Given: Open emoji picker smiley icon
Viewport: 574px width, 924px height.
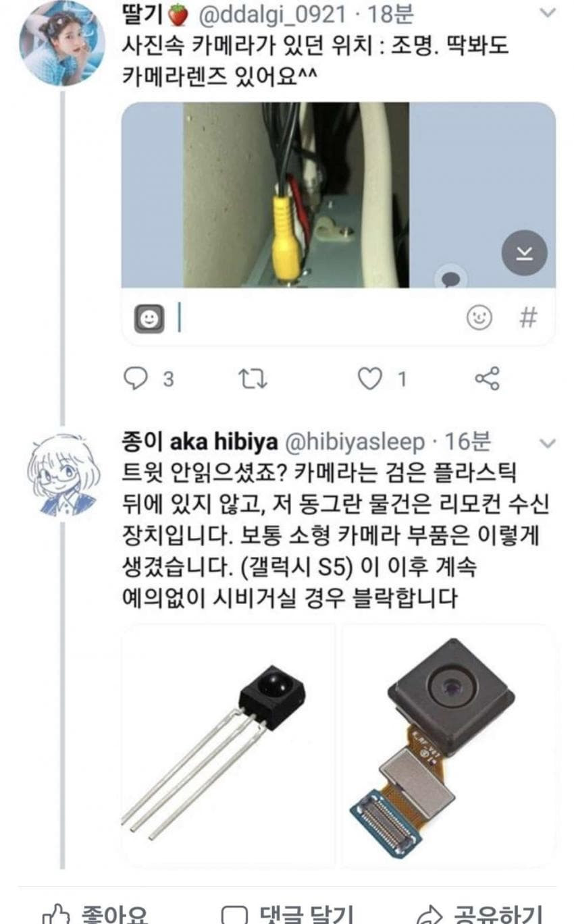Looking at the screenshot, I should [479, 317].
